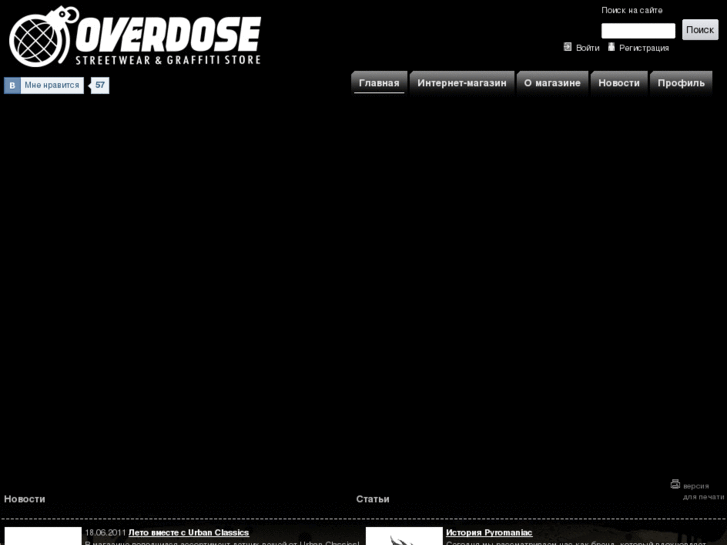Screen dimensions: 727x545
Task: Click the printer icon for print version
Action: pyautogui.click(x=675, y=484)
